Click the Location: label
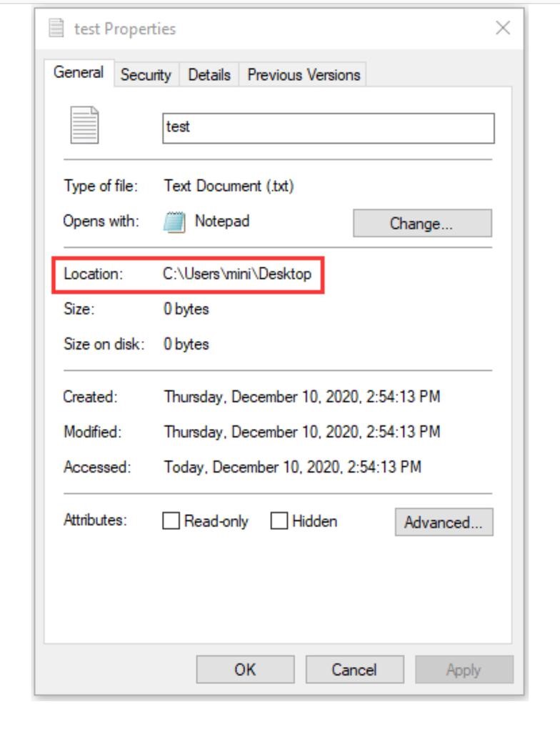Screen dimensions: 560x732 tap(94, 274)
